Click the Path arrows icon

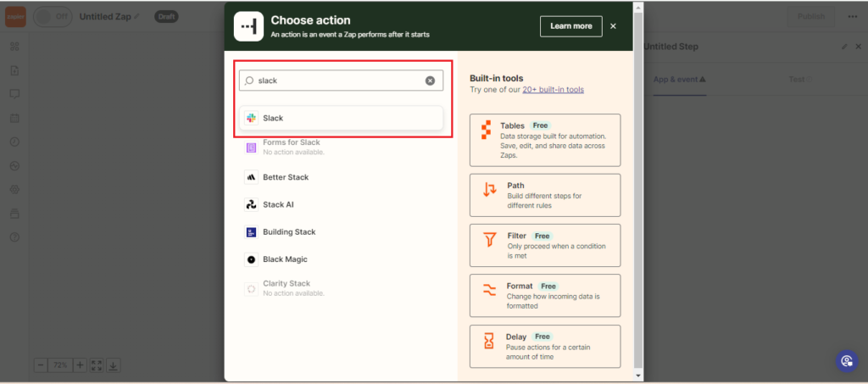489,190
